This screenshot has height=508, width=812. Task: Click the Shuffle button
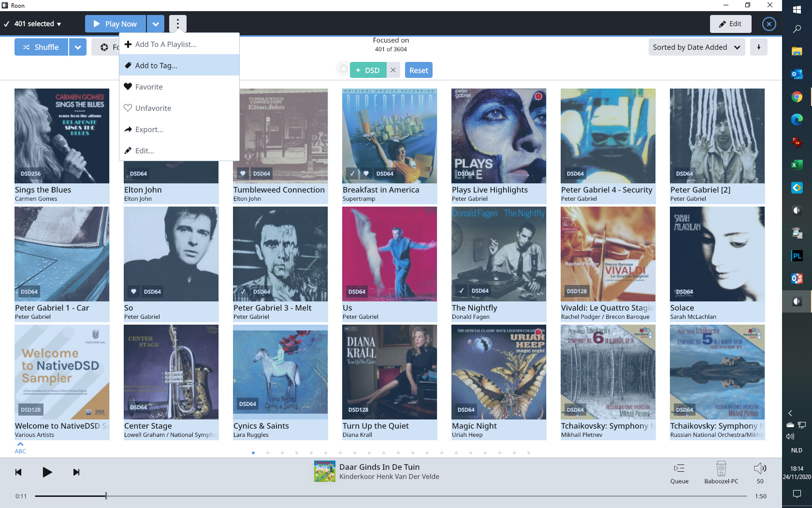(x=41, y=47)
